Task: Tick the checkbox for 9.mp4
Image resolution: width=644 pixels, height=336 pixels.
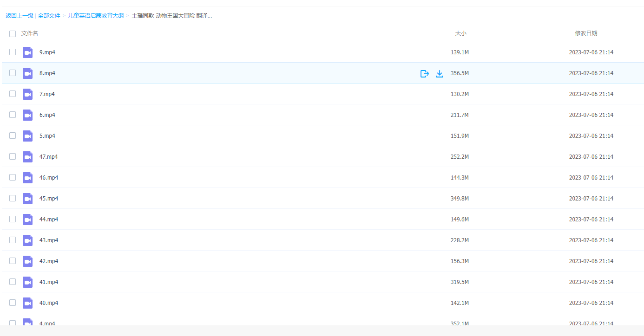Action: click(13, 52)
